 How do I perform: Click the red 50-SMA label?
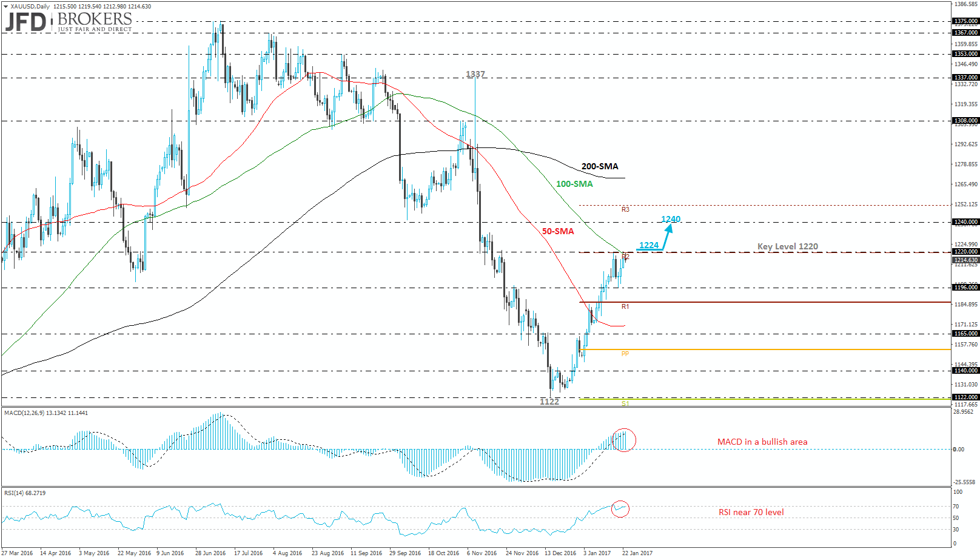(x=557, y=231)
